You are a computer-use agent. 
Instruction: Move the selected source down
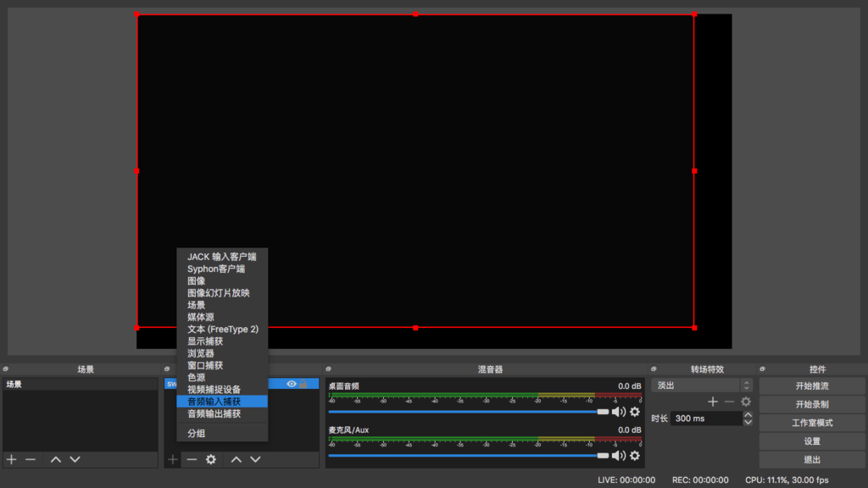point(253,459)
